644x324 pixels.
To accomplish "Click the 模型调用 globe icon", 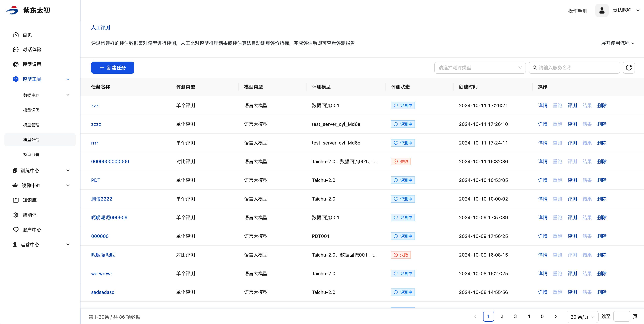I will tap(16, 64).
